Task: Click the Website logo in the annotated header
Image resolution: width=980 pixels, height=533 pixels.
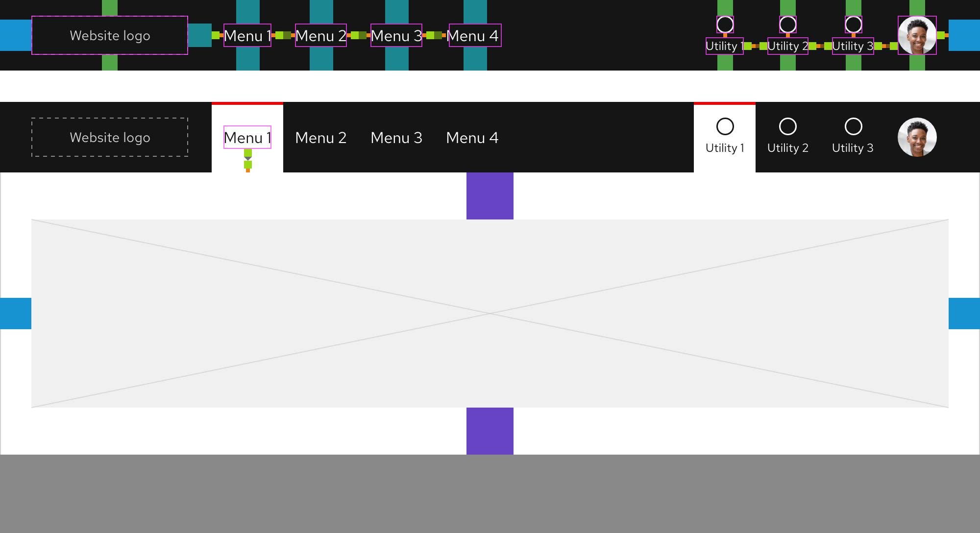Action: pyautogui.click(x=110, y=35)
